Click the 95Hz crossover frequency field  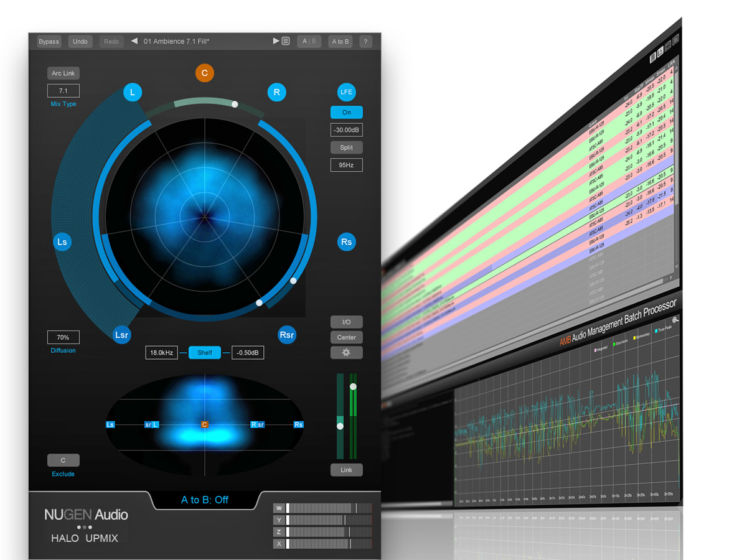click(x=346, y=165)
